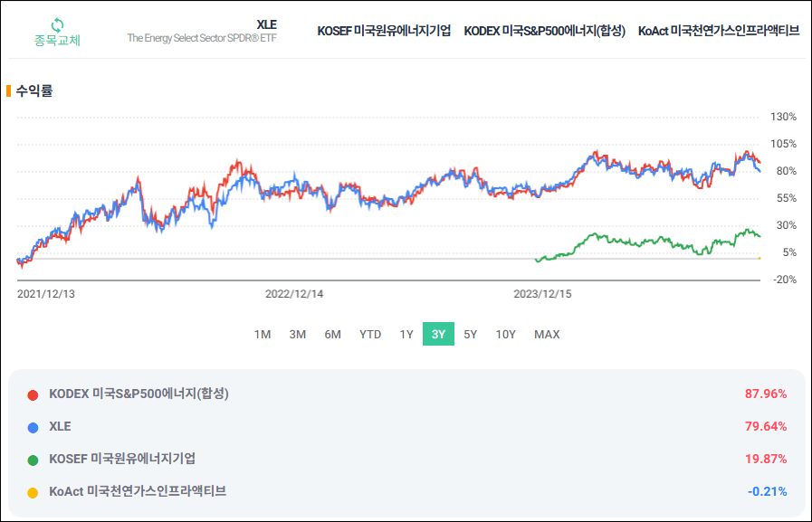Screen dimensions: 812x522
Task: Click the yellow KoAct legend dot
Action: tap(33, 493)
